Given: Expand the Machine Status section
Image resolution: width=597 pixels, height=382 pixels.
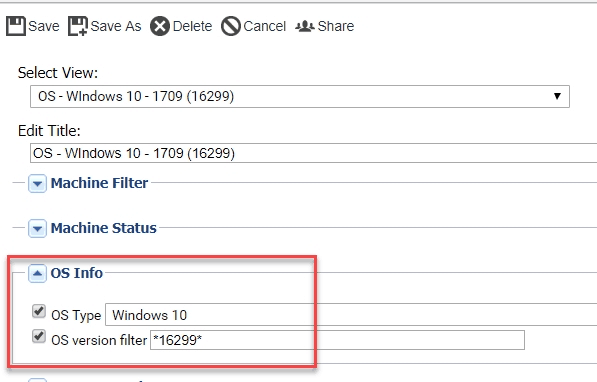Looking at the screenshot, I should click(37, 229).
